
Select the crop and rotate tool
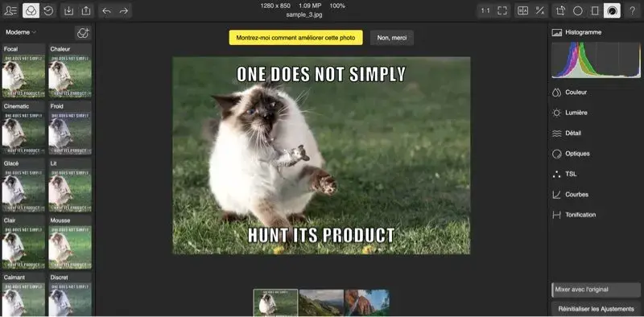560,10
